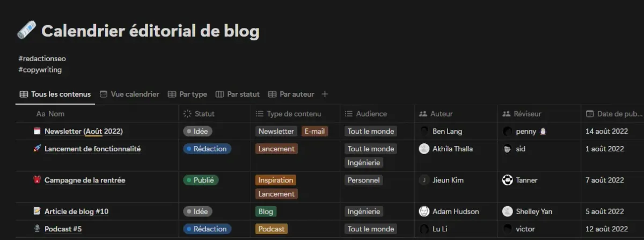Click green Publié status tag
This screenshot has height=240, width=644.
[x=201, y=180]
